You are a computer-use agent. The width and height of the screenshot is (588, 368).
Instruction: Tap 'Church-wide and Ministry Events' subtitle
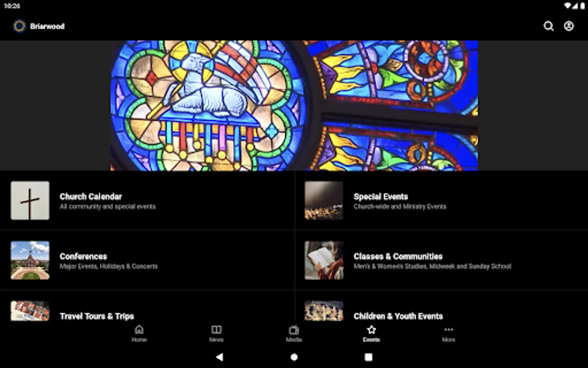(400, 207)
